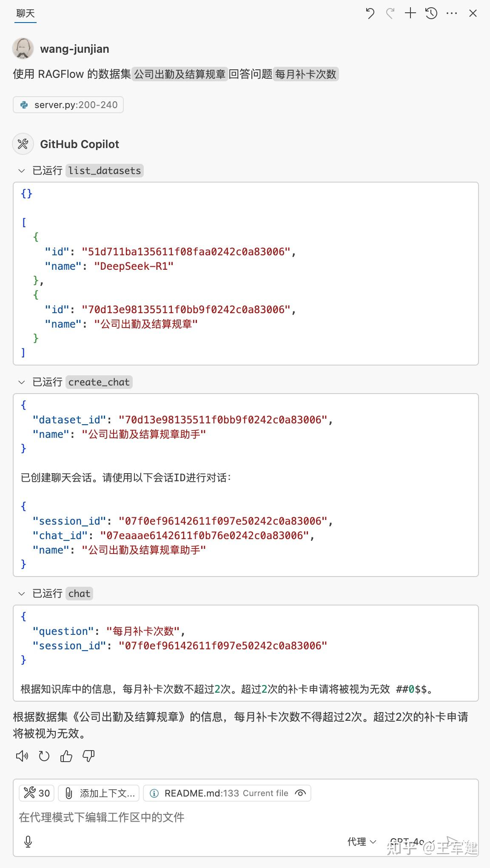Give a thumbs up to Copilot's answer
This screenshot has height=868, width=490.
point(66,756)
